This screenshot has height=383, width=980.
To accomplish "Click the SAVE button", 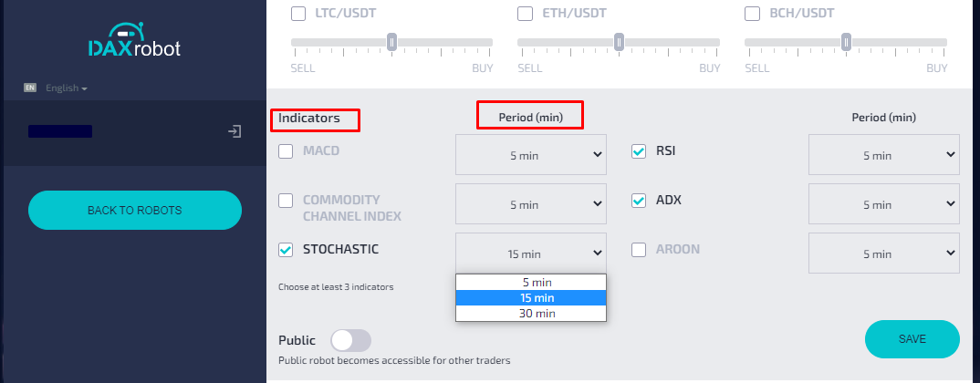I will click(x=912, y=339).
